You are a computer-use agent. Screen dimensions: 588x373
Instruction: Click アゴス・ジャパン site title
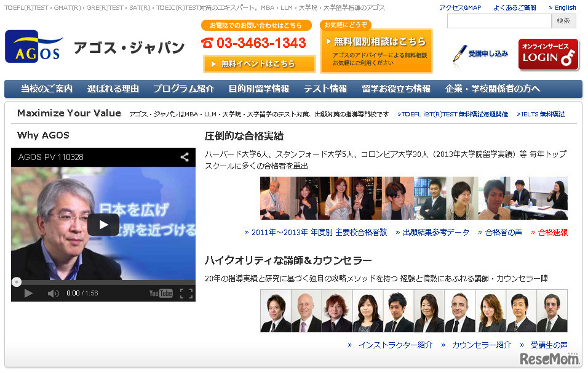coord(129,47)
